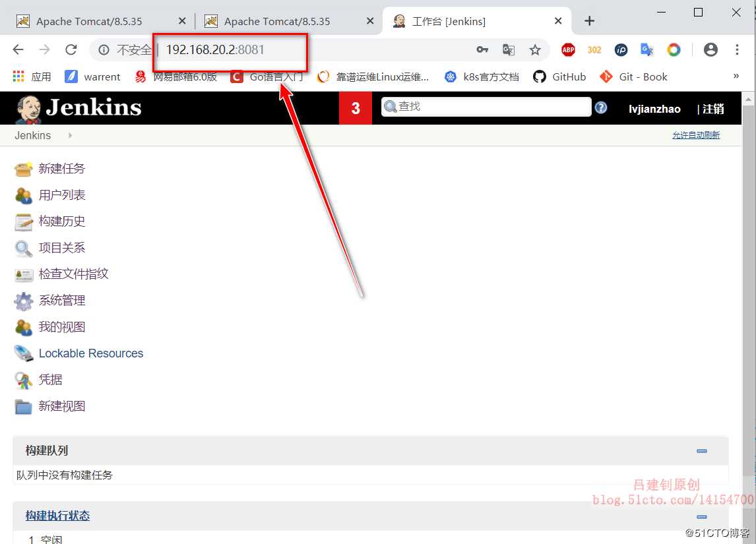
Task: Click the search help question-mark icon
Action: click(601, 107)
